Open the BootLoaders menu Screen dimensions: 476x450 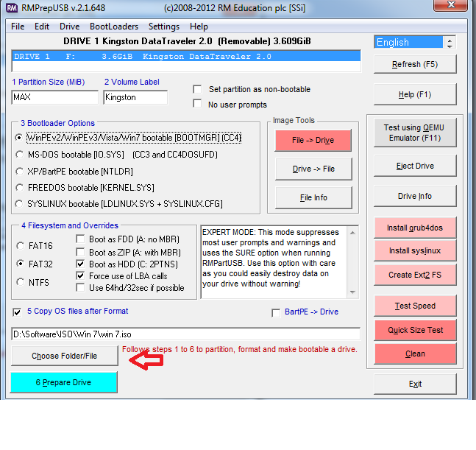pos(114,27)
